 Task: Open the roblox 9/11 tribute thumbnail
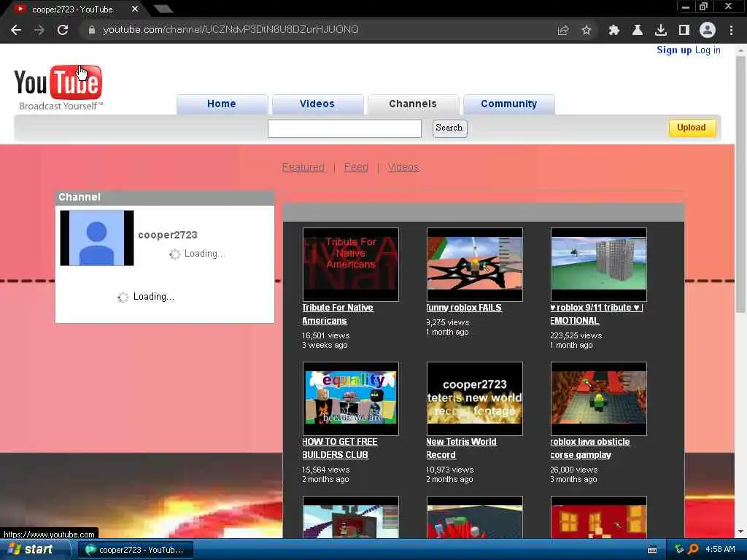(x=598, y=264)
